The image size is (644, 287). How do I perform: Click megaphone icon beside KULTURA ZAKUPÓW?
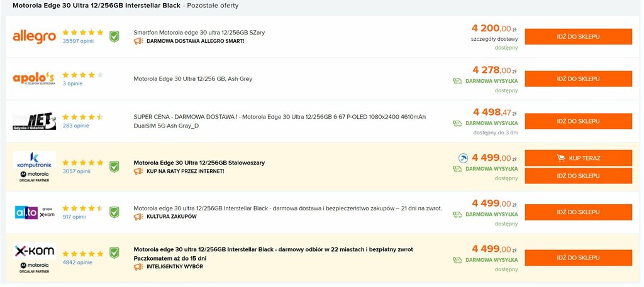click(138, 217)
